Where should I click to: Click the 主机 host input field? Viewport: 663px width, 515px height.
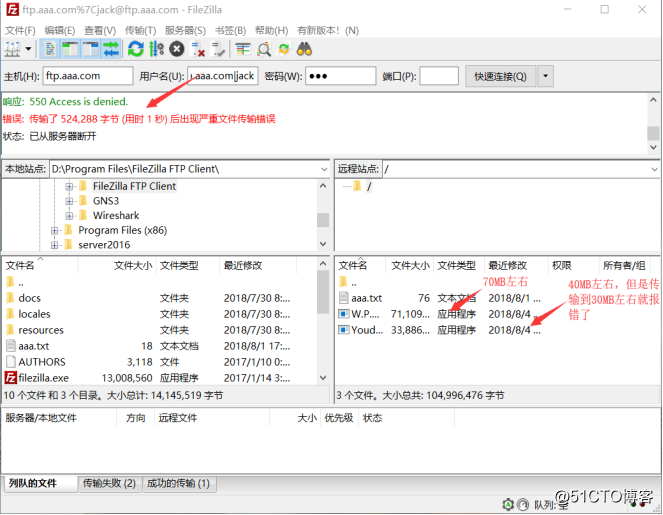tap(88, 76)
